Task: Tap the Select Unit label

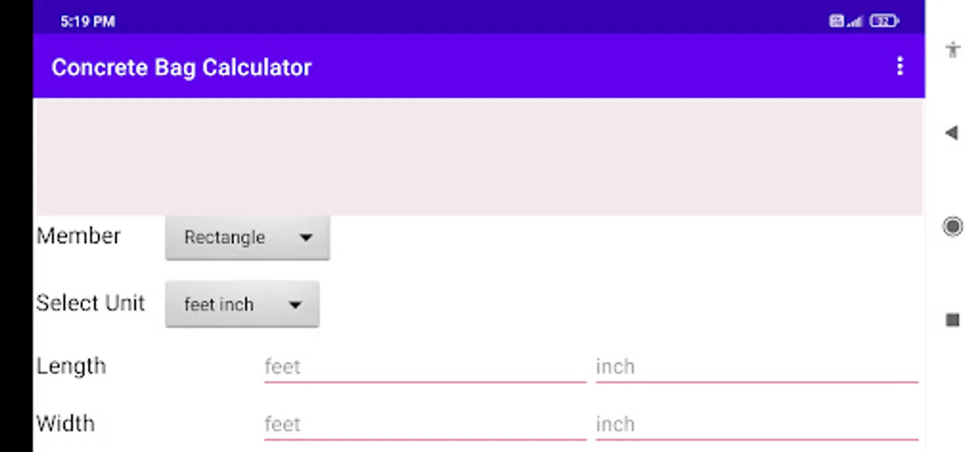Action: (x=90, y=303)
